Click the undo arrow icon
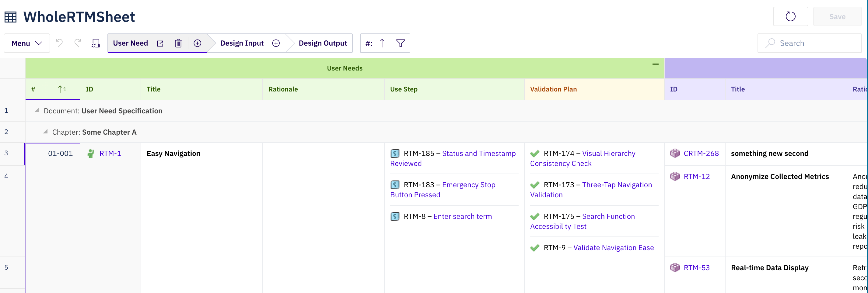Image resolution: width=868 pixels, height=293 pixels. point(59,43)
